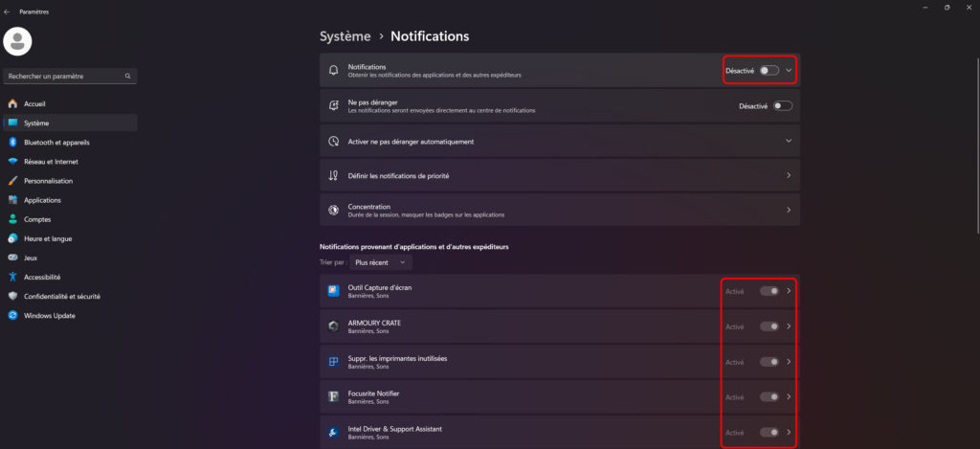This screenshot has height=449, width=980.
Task: Click the clock icon for automatic do-not-disturb
Action: coord(334,142)
